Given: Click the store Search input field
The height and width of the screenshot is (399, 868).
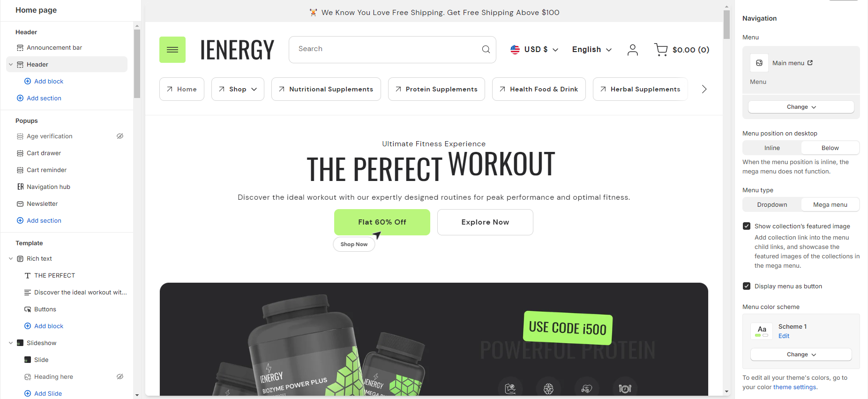Looking at the screenshot, I should click(x=384, y=49).
